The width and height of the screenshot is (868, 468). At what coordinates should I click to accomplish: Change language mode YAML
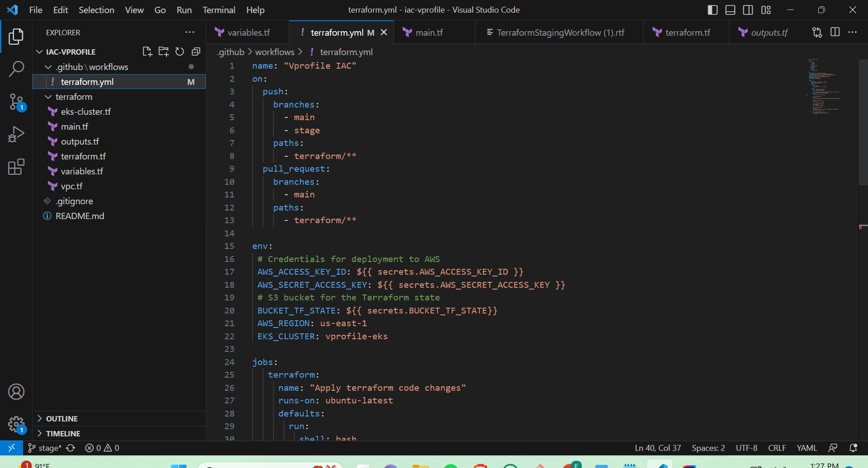pos(807,448)
